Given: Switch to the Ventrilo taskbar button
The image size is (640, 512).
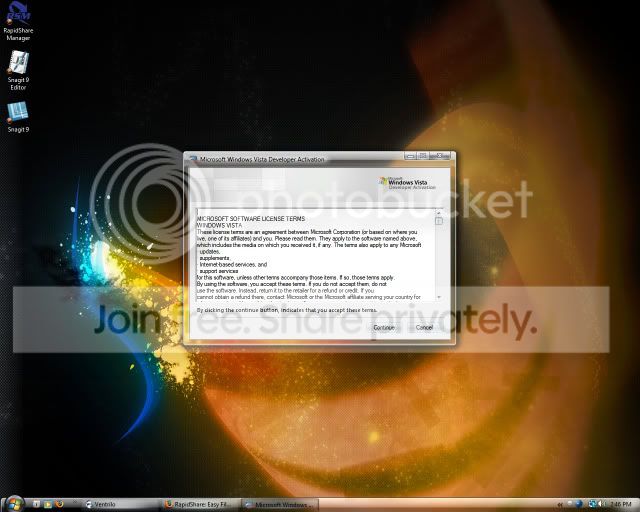Looking at the screenshot, I should 121,505.
